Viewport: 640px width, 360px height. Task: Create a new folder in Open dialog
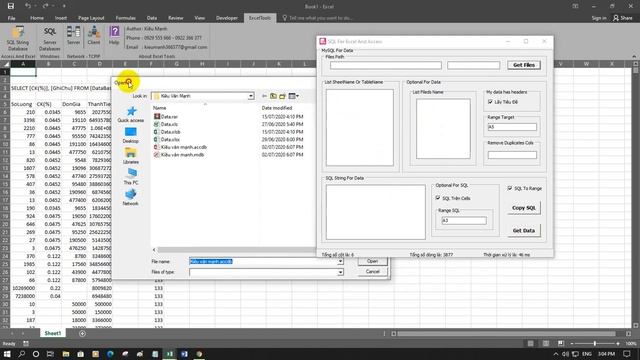click(x=282, y=96)
